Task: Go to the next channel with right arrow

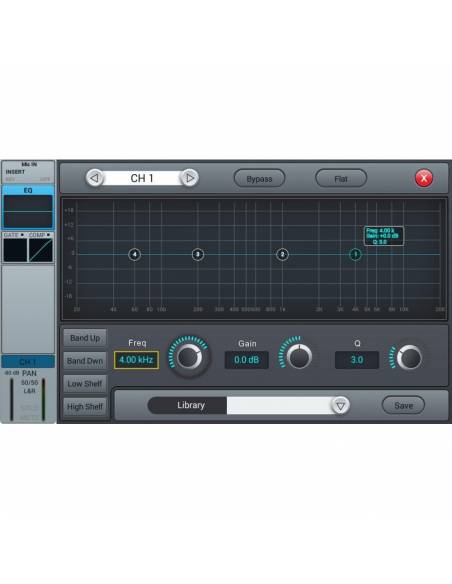Action: pos(190,178)
